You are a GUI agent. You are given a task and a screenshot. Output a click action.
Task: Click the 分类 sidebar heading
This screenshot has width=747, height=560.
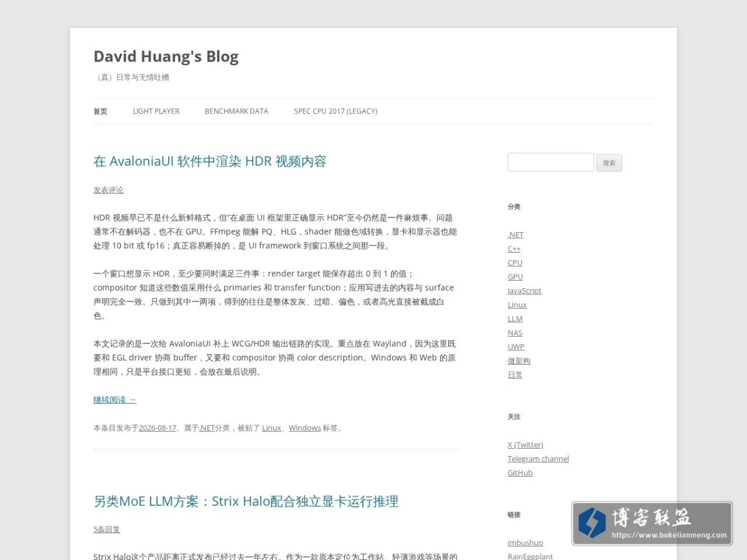pyautogui.click(x=514, y=207)
